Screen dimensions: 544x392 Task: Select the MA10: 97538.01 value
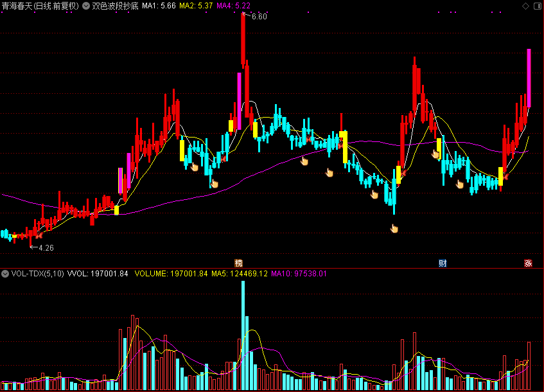click(x=299, y=274)
